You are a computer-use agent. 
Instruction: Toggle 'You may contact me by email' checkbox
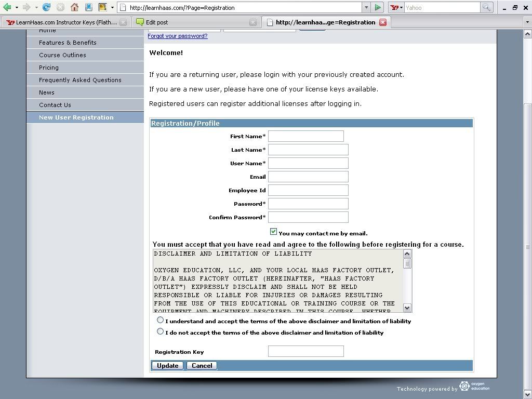[x=273, y=232]
